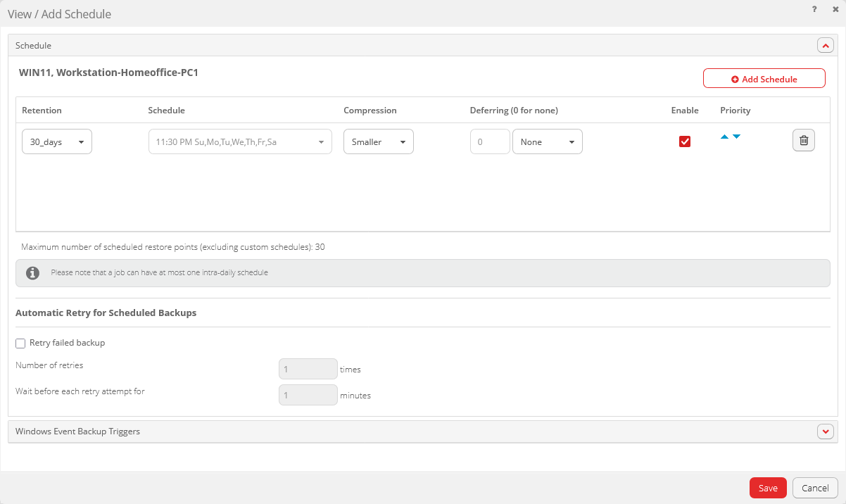Expand Windows Event Backup Triggers chevron

click(825, 431)
